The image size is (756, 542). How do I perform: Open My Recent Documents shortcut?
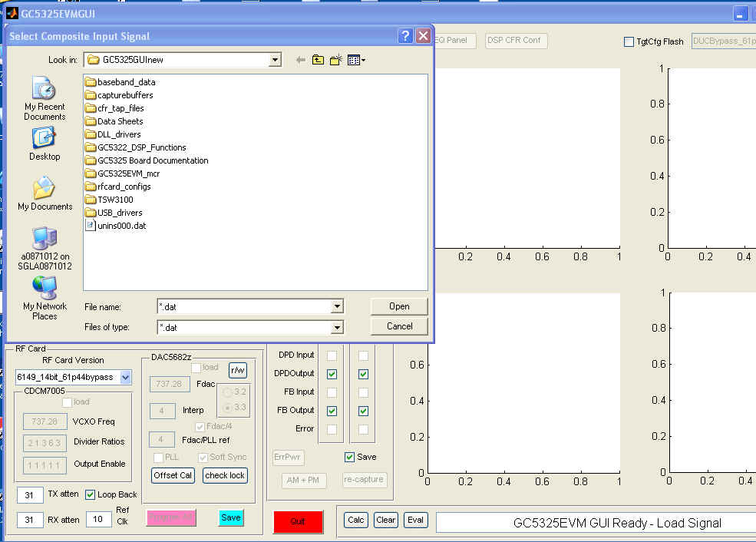pyautogui.click(x=45, y=98)
